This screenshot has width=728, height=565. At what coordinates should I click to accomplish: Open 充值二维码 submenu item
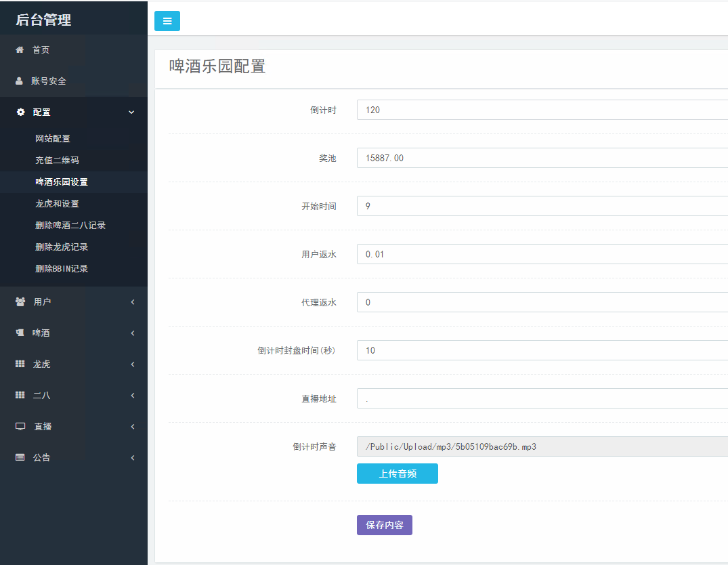point(57,160)
